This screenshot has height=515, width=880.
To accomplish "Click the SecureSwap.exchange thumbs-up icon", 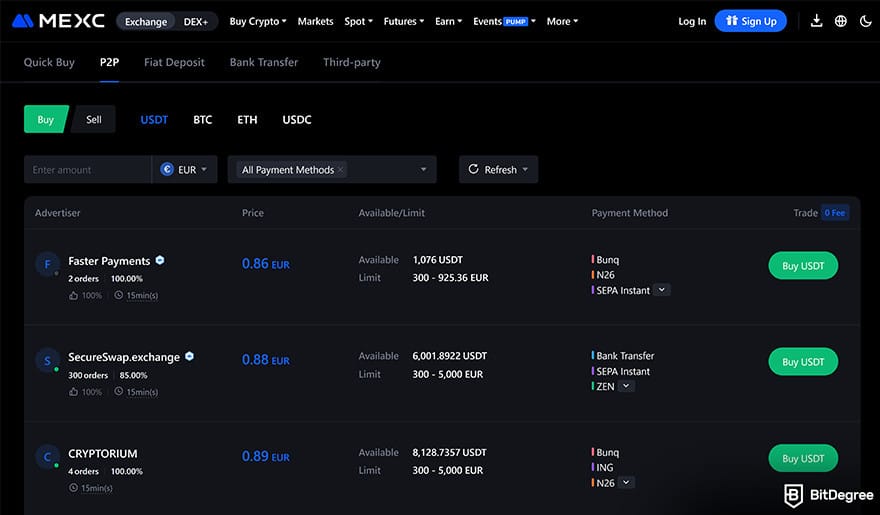I will pos(74,392).
